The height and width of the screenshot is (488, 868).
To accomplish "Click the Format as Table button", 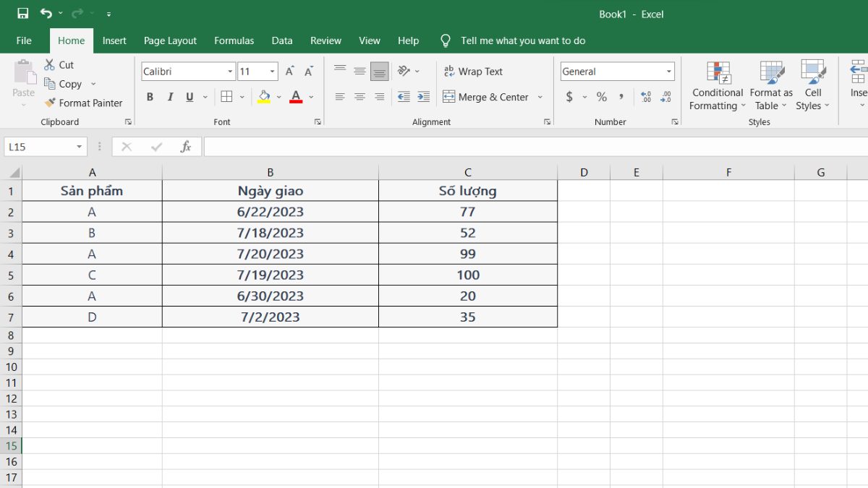I will 771,87.
